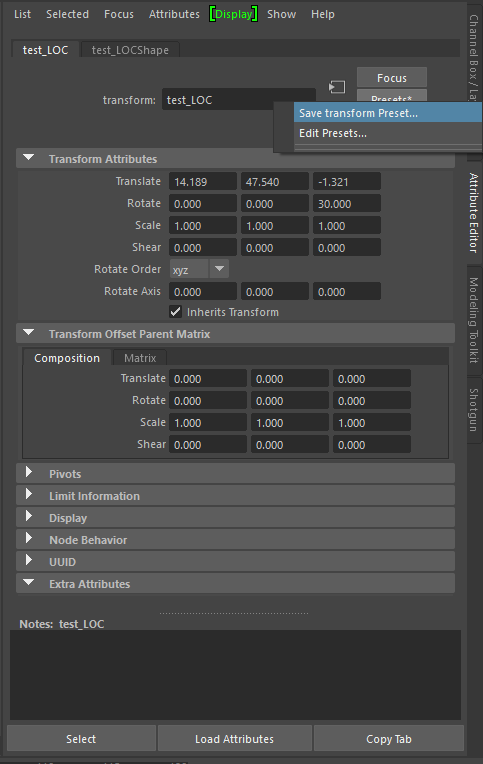Open the Shotgun side tab
The width and height of the screenshot is (483, 764).
pos(474,409)
